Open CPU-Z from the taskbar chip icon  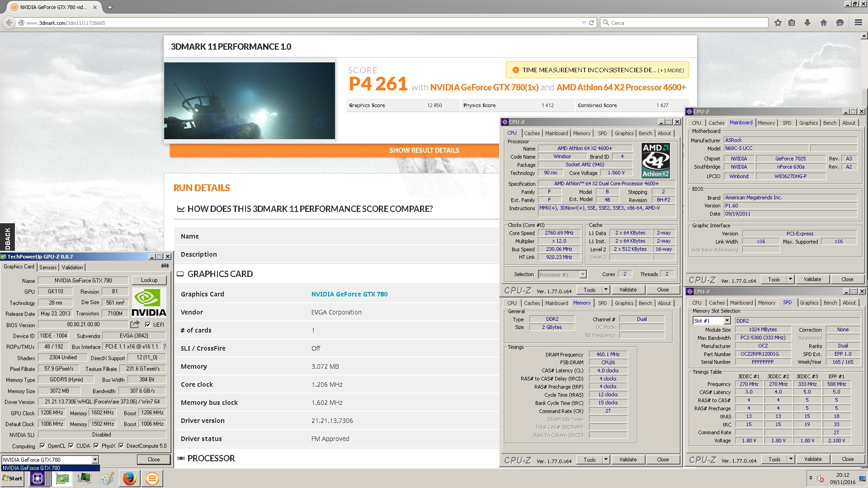(37, 479)
